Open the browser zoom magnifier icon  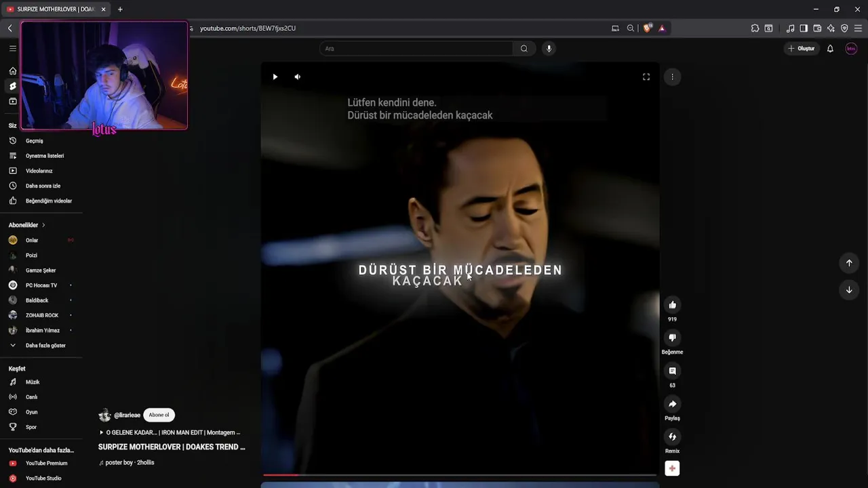(x=631, y=28)
